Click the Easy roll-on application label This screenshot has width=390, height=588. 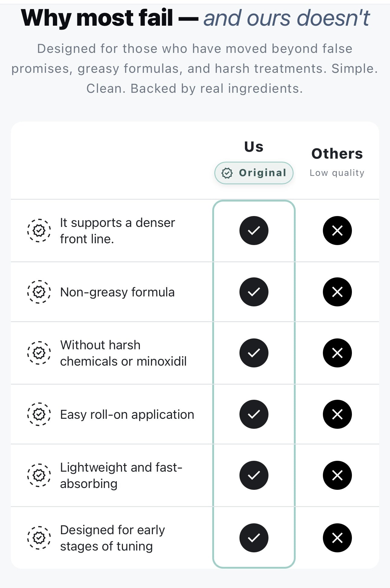coord(127,415)
